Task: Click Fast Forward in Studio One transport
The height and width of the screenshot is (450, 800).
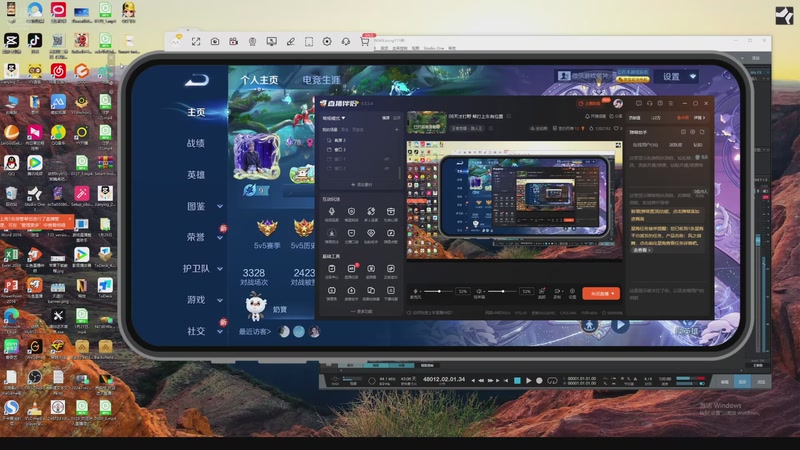Action: (491, 381)
